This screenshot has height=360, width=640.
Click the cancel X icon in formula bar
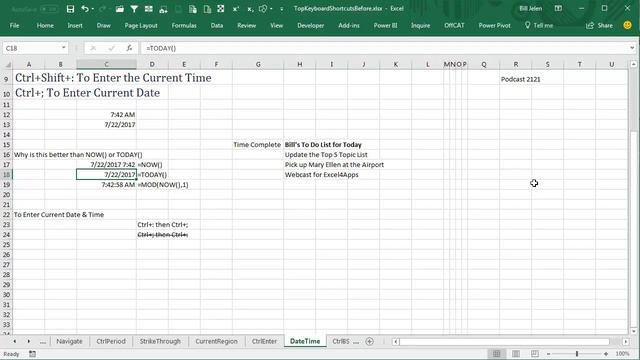point(93,48)
